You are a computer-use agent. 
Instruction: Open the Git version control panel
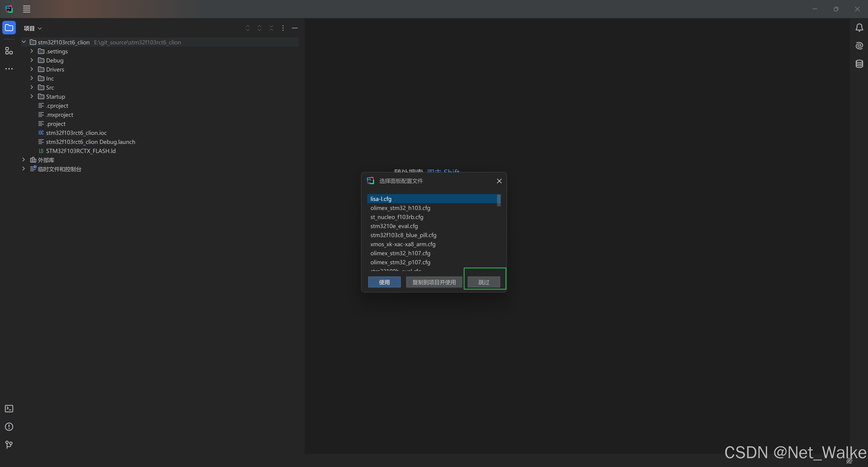9,445
